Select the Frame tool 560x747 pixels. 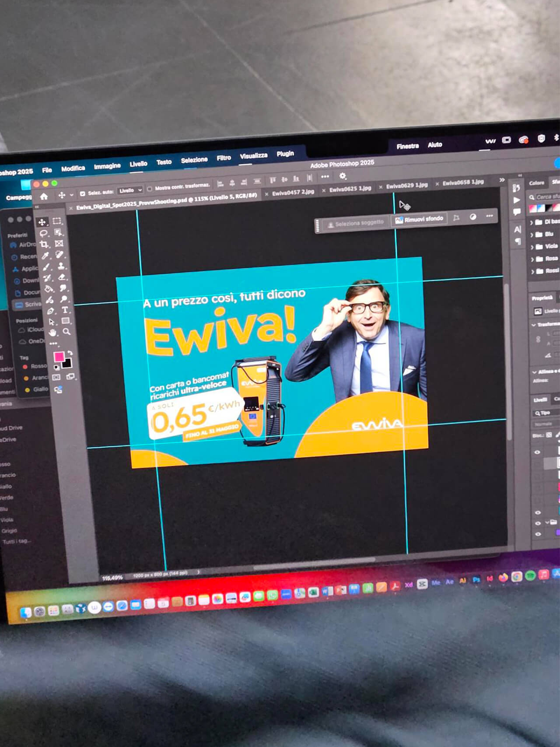[x=59, y=243]
